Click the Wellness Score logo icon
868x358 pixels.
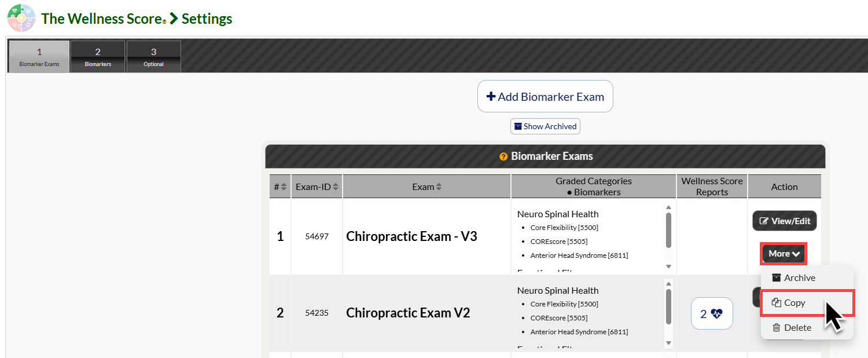[x=21, y=18]
